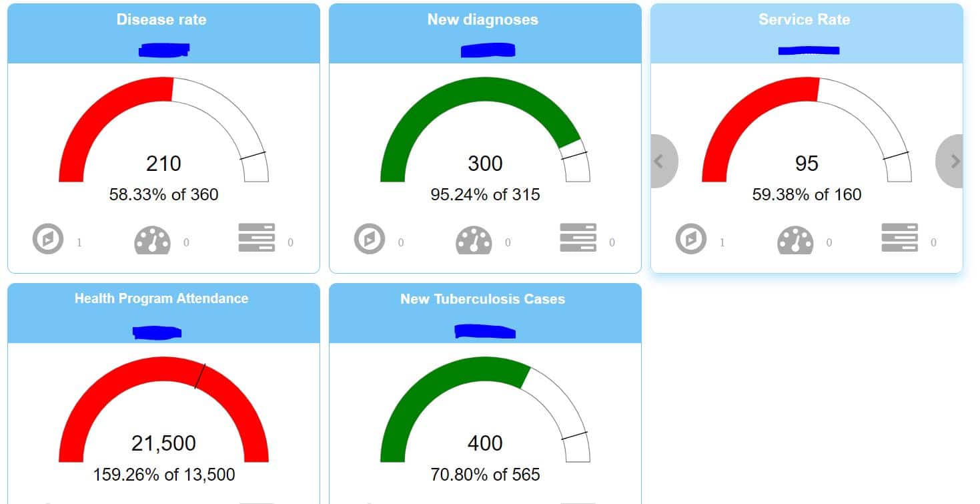The image size is (980, 504).
Task: Click the server list icon in Disease rate card
Action: tap(257, 238)
